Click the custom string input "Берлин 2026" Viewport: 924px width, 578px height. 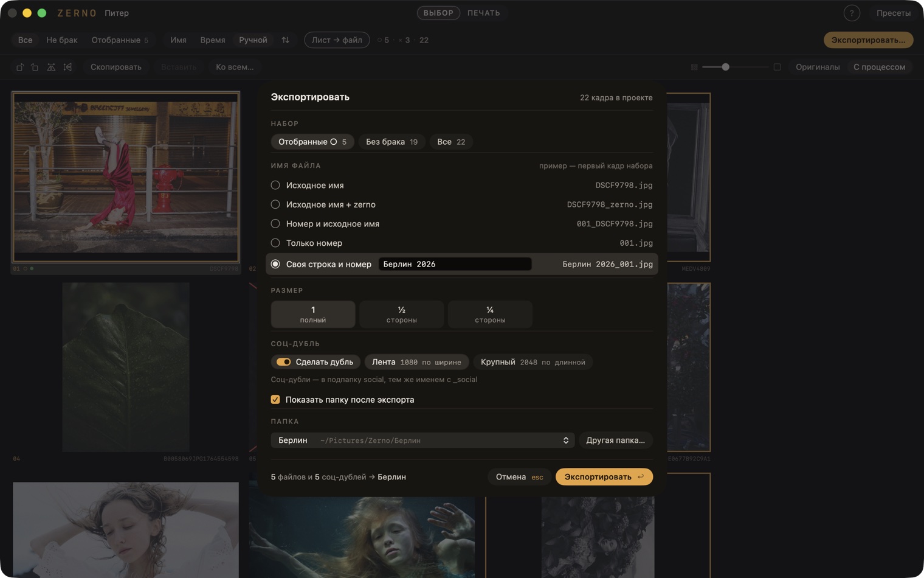click(455, 264)
